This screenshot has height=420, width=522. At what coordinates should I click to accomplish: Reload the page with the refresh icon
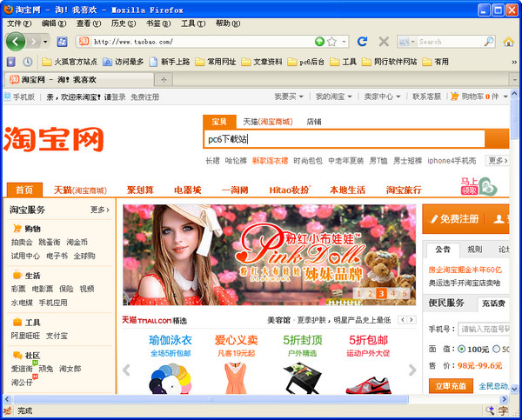click(363, 41)
